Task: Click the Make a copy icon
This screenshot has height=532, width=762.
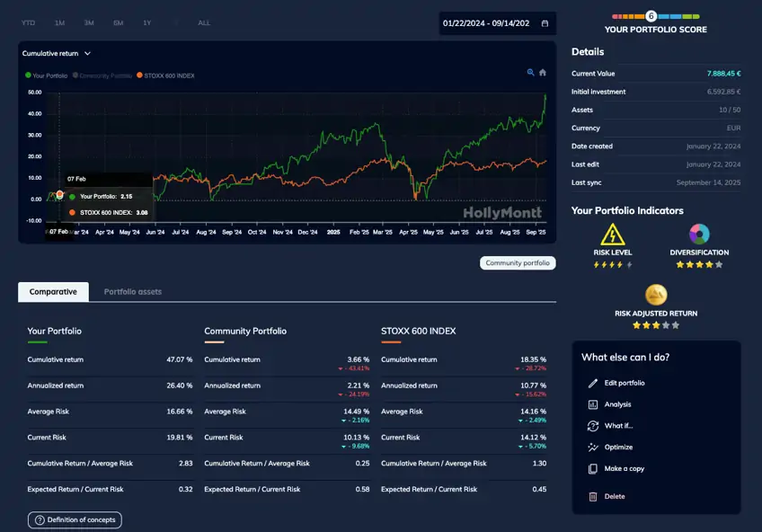Action: tap(593, 469)
